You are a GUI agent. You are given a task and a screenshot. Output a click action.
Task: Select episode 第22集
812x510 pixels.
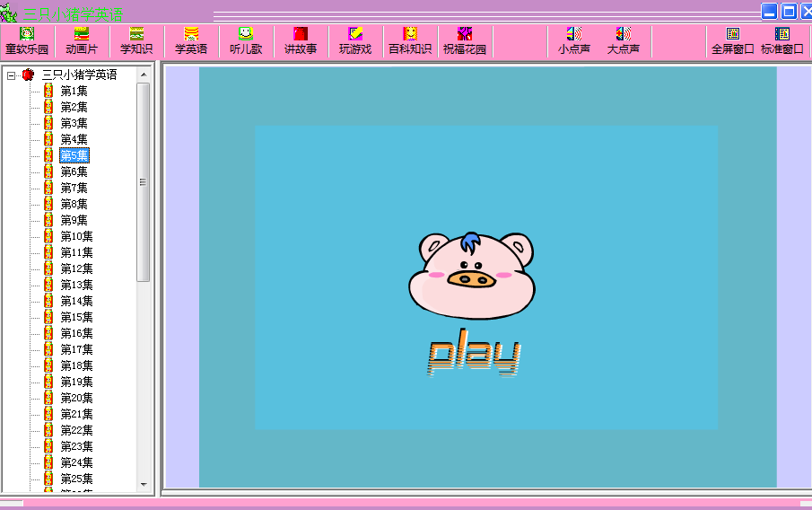(76, 430)
